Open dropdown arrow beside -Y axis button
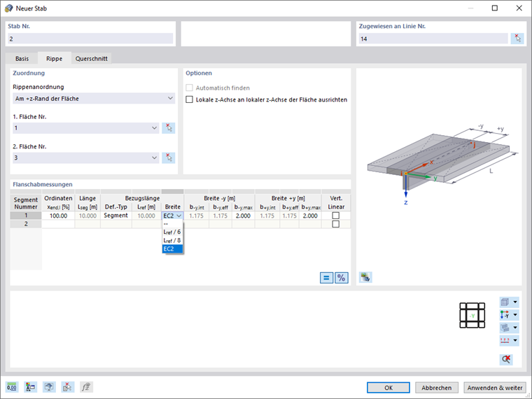532x399 pixels. tap(515, 315)
